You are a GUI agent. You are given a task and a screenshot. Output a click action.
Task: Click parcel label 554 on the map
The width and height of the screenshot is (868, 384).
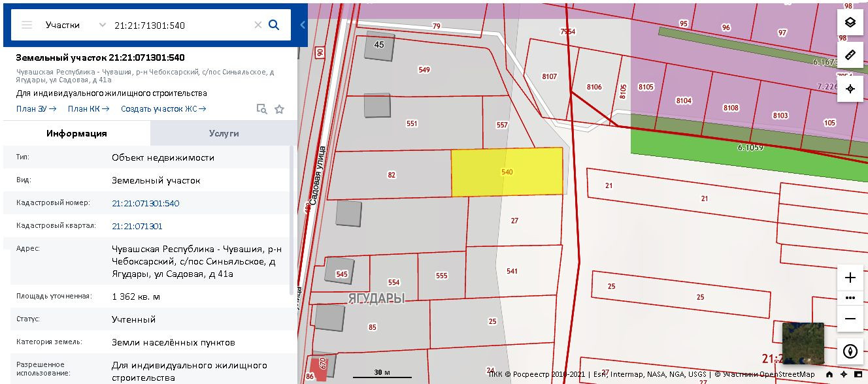click(393, 282)
